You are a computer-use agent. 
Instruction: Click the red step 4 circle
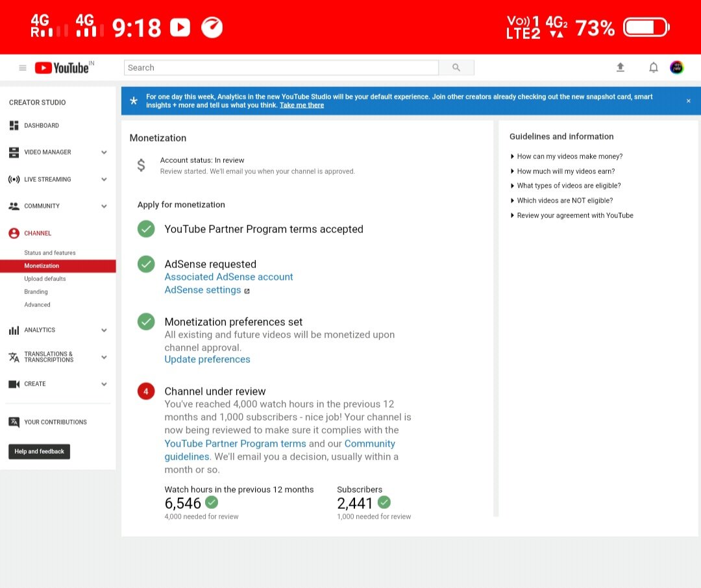[x=146, y=391]
